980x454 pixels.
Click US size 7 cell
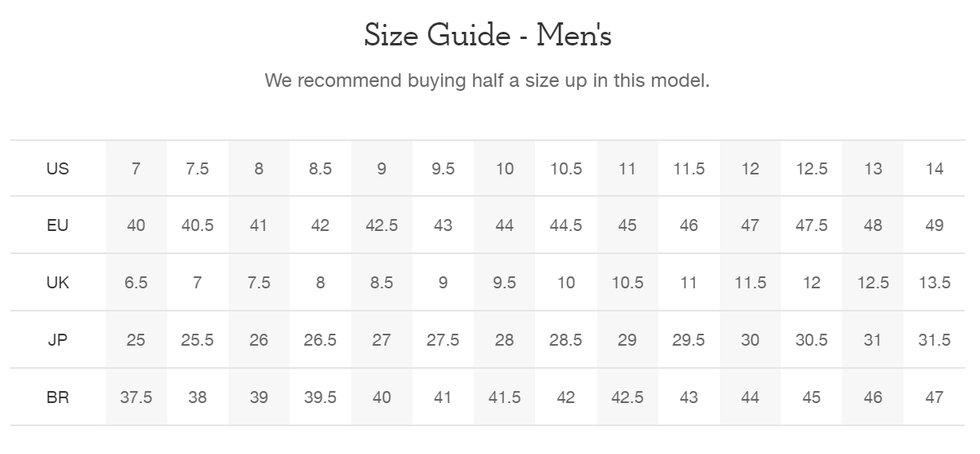(136, 168)
